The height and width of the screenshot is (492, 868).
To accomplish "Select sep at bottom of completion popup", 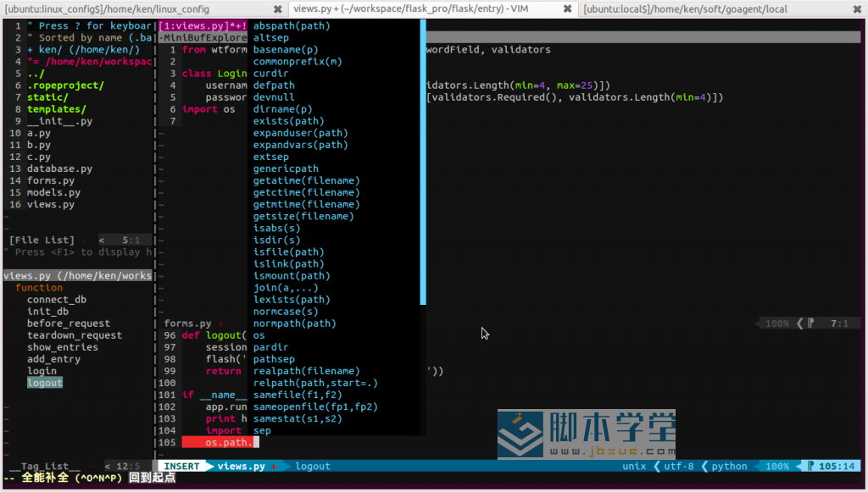I will 262,430.
